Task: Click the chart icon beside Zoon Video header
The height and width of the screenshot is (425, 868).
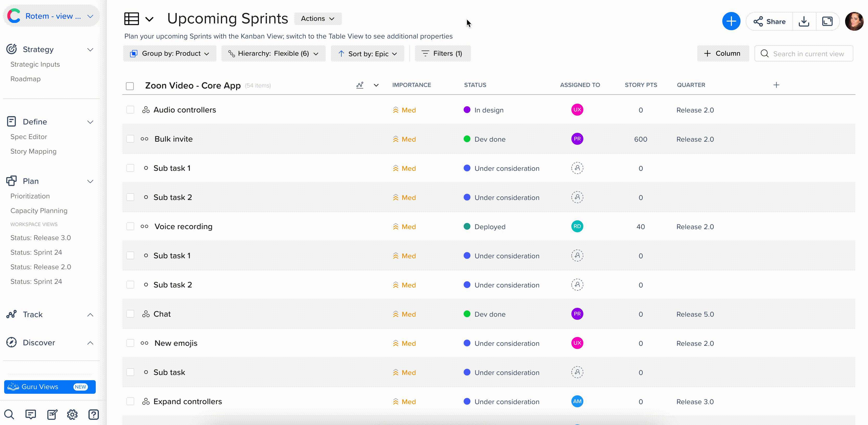Action: click(x=360, y=85)
